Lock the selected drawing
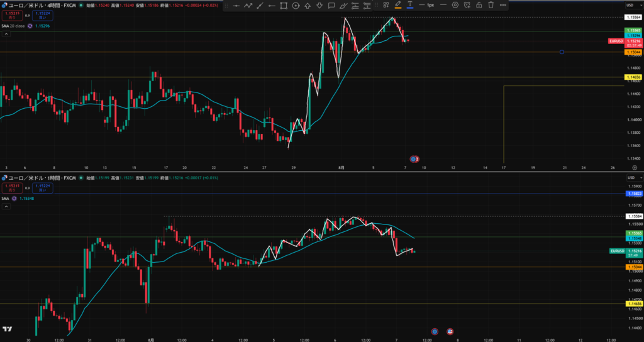 479,5
